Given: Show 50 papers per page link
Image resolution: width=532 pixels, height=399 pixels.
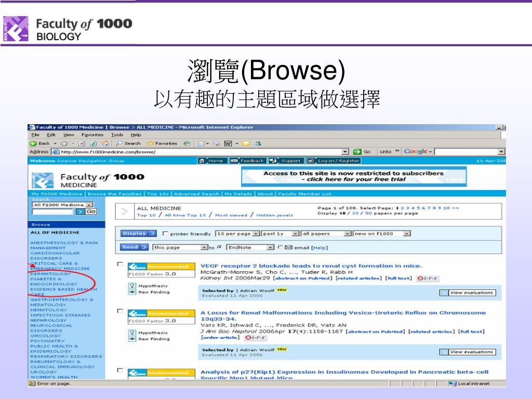Looking at the screenshot, I should coord(368,213).
